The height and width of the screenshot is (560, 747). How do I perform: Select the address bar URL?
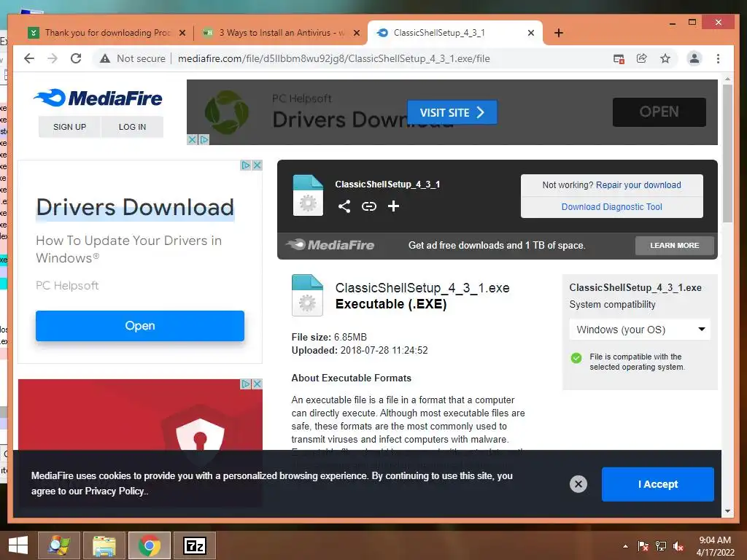tap(333, 58)
